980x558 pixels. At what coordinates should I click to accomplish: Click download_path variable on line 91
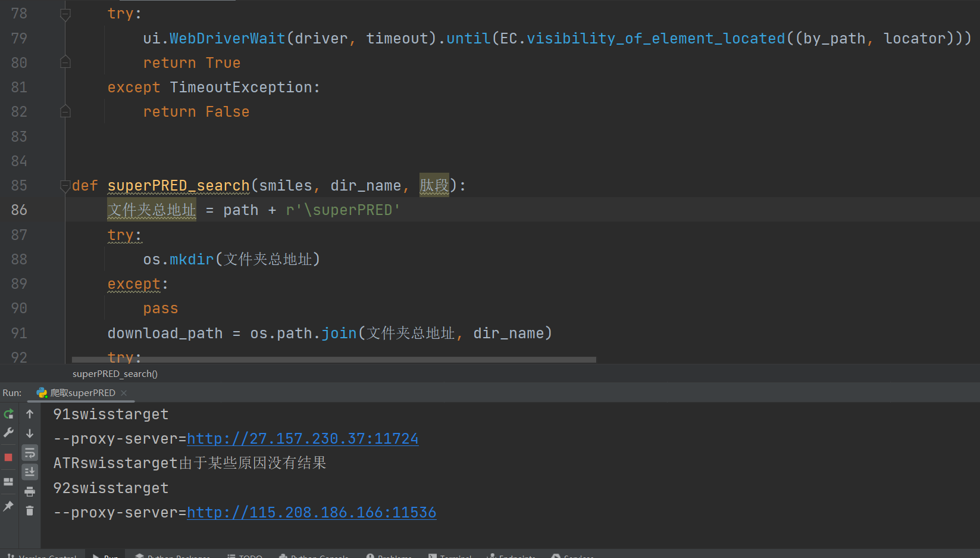point(165,333)
